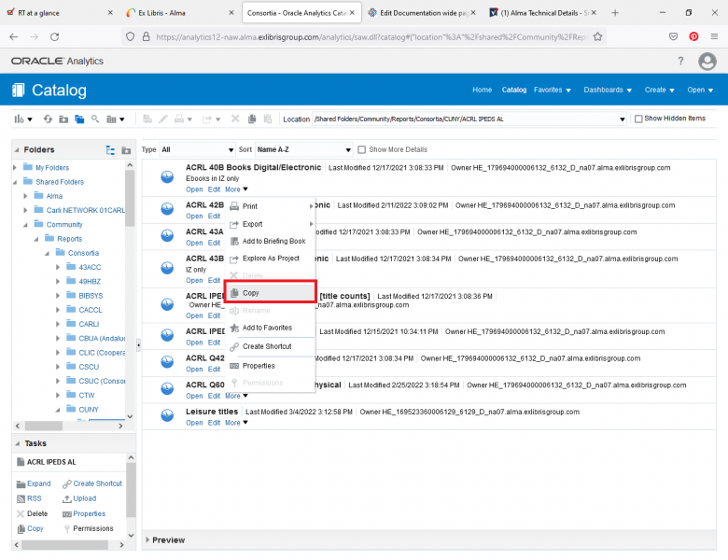The width and height of the screenshot is (728, 560).
Task: Switch to Ex Libris - Alma browser tab
Action: point(180,13)
